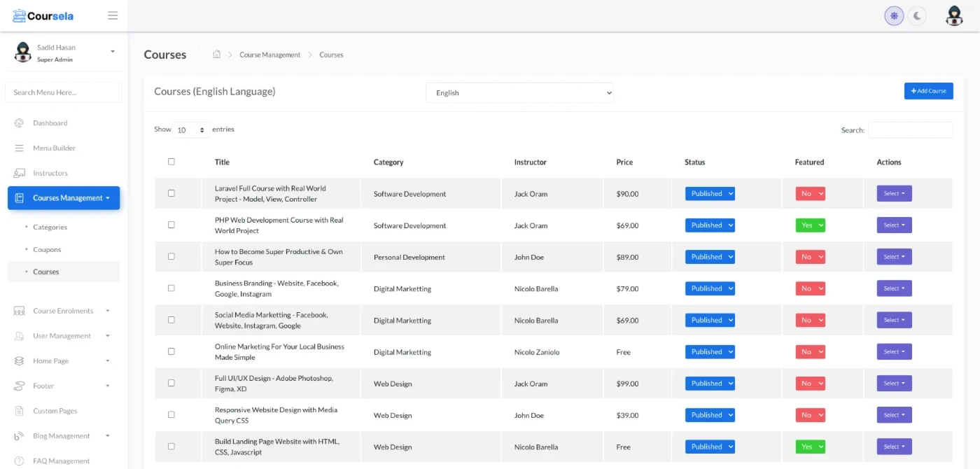The height and width of the screenshot is (469, 980).
Task: Open the English language dropdown
Action: pyautogui.click(x=519, y=92)
